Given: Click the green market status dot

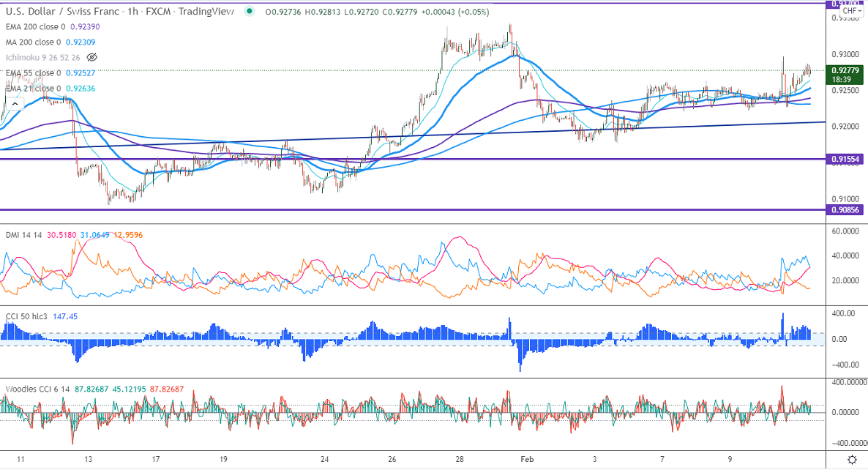Looking at the screenshot, I should pyautogui.click(x=250, y=11).
